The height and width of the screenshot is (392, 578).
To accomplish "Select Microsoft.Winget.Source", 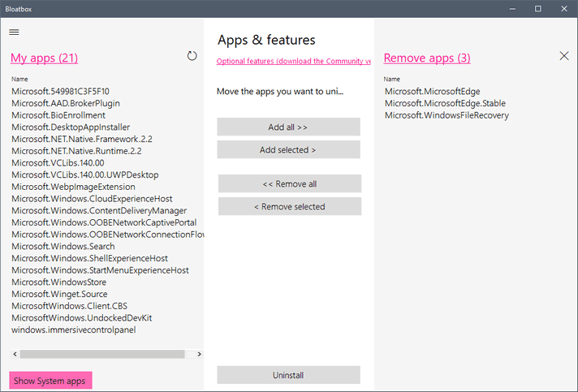I will (x=59, y=294).
